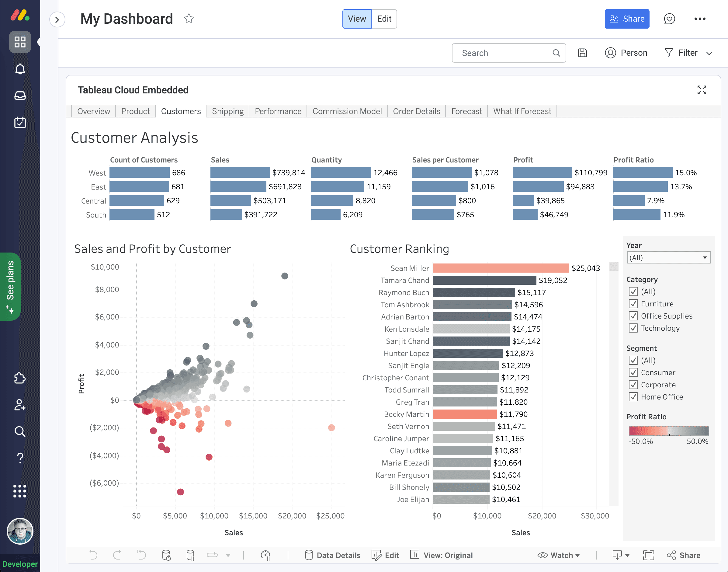
Task: Click the sidebar search magnifier icon
Action: [20, 431]
